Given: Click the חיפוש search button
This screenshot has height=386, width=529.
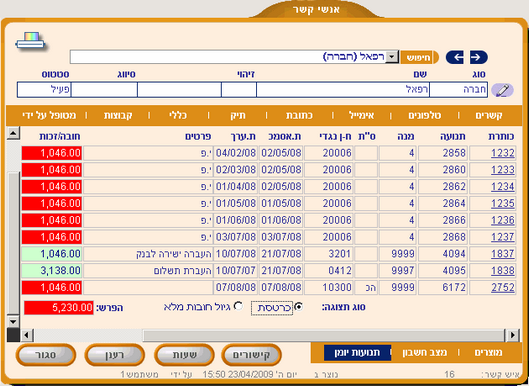Looking at the screenshot, I should click(x=419, y=57).
